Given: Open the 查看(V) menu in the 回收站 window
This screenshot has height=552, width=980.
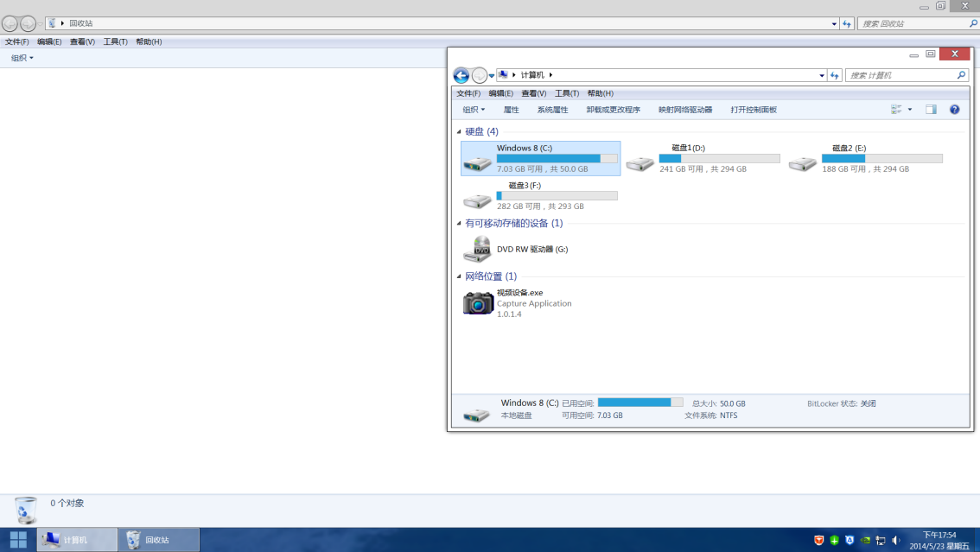Looking at the screenshot, I should click(82, 41).
